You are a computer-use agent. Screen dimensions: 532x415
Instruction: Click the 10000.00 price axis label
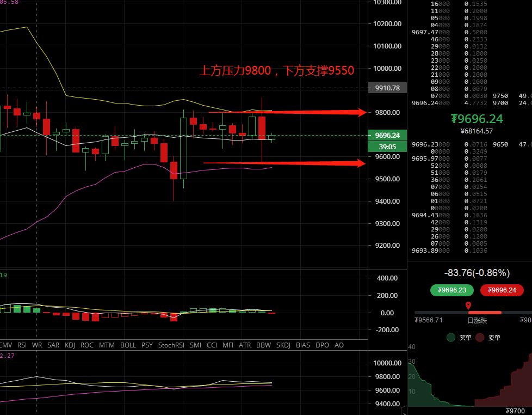click(387, 68)
